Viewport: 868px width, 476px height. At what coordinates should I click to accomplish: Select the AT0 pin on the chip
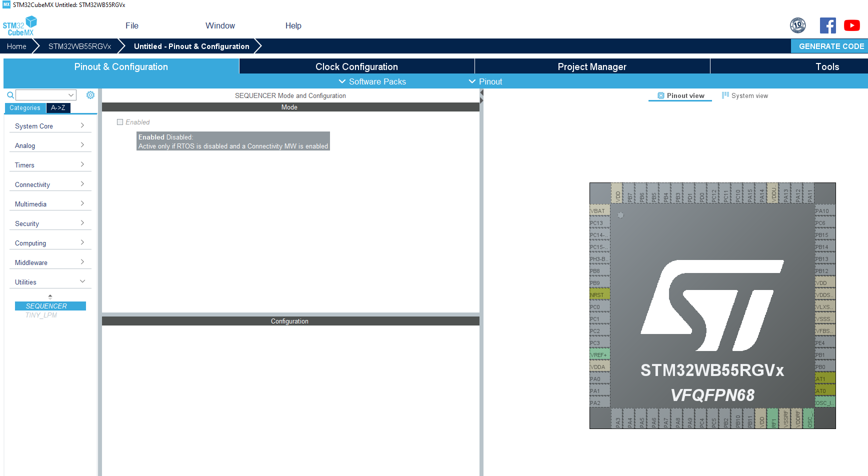[x=825, y=391]
